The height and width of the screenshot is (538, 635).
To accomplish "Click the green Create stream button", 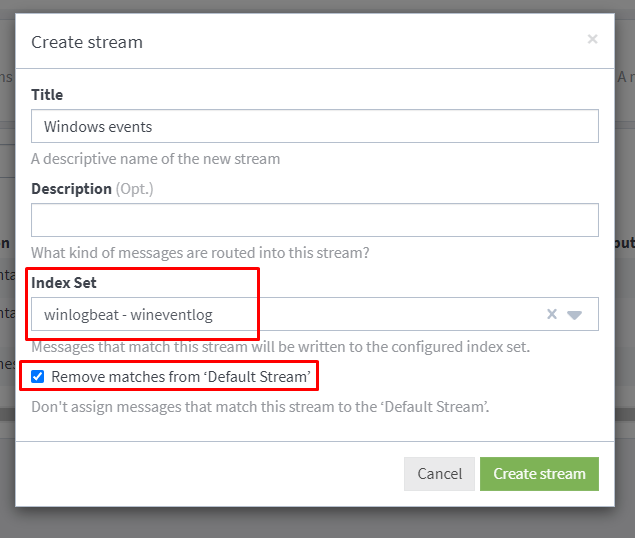I will click(x=539, y=474).
